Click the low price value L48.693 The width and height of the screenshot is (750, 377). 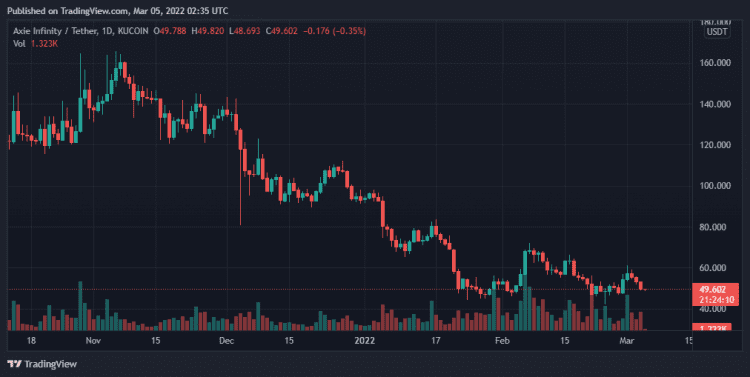click(x=244, y=31)
